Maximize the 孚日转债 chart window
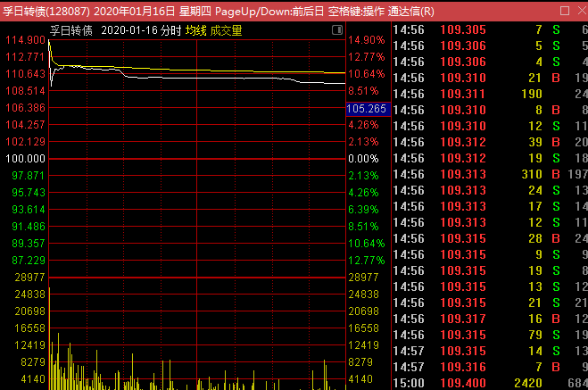Viewport: 588px width, 390px height. 565,11
